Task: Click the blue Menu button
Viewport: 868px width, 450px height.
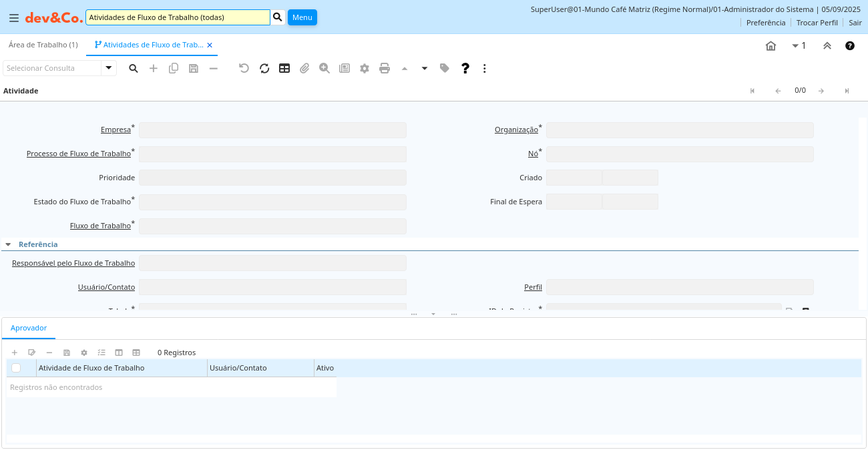Action: coord(302,17)
